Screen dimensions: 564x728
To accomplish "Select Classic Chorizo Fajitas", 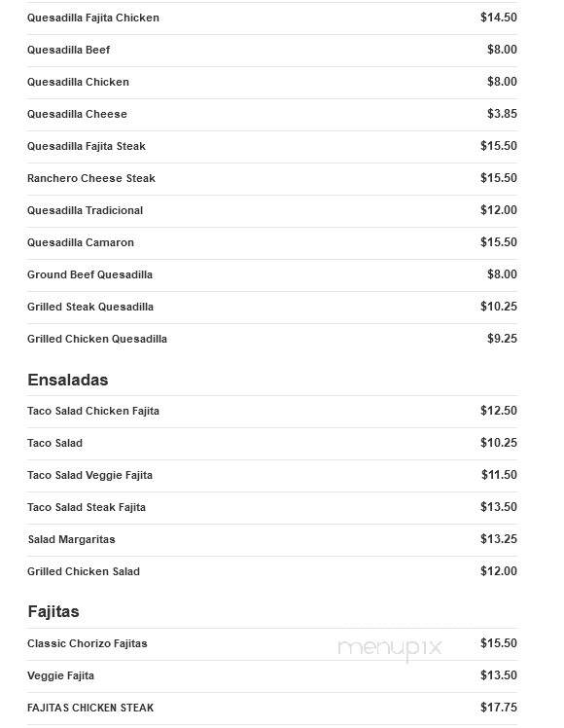I will (x=272, y=644).
